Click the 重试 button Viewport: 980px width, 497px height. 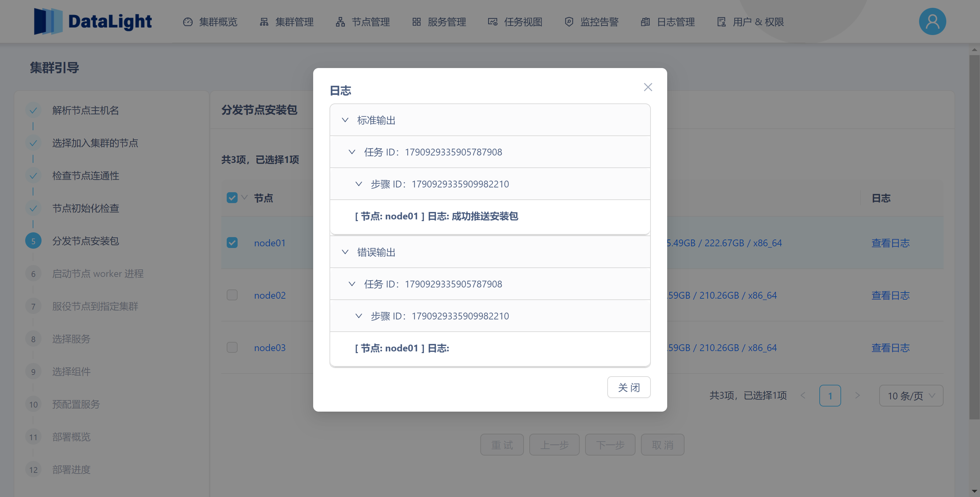tap(502, 445)
